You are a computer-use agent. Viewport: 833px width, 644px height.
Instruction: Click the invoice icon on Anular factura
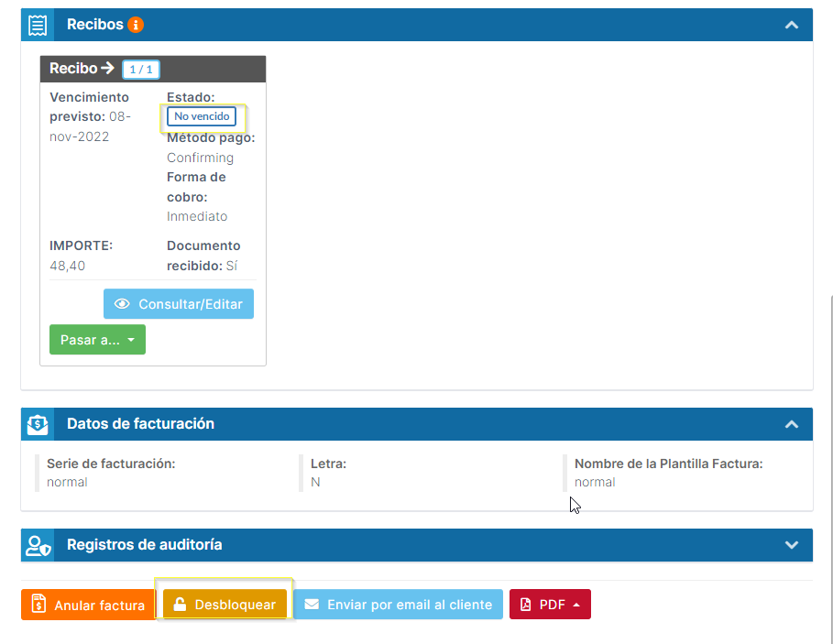pos(38,605)
